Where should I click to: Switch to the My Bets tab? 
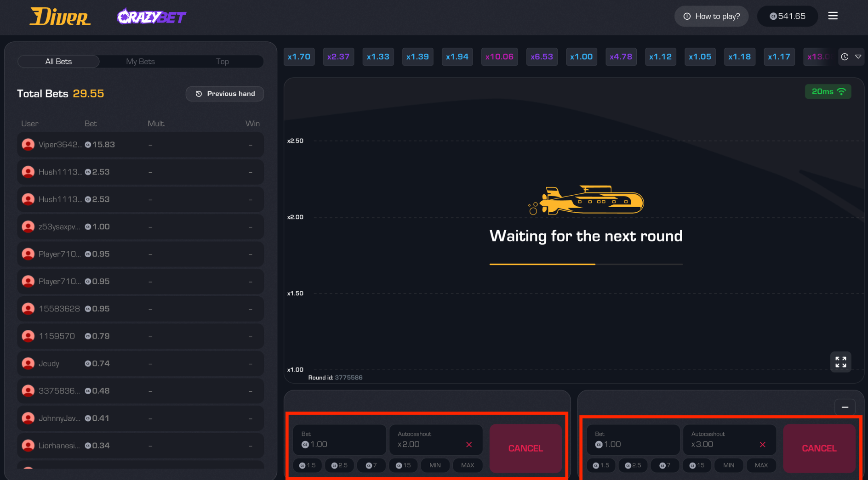tap(140, 62)
